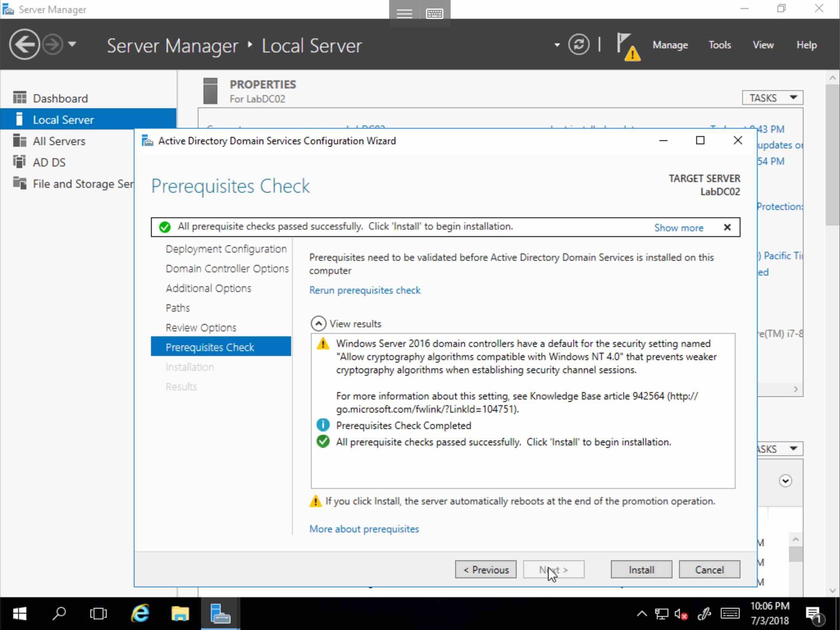Image resolution: width=840 pixels, height=630 pixels.
Task: Go to Additional Options step
Action: [208, 288]
